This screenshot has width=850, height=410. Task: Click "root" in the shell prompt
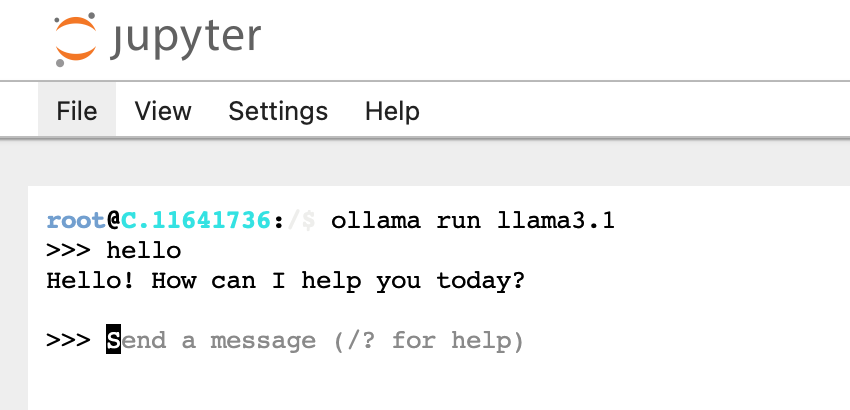(76, 220)
